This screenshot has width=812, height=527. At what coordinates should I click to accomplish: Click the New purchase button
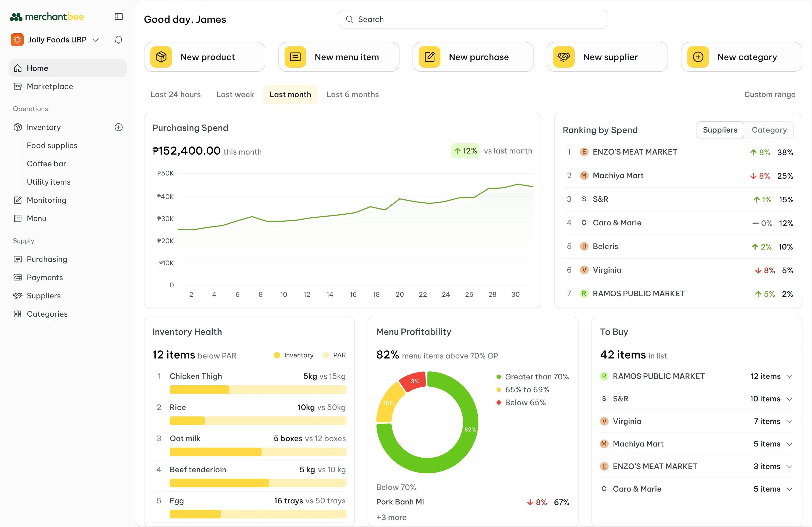click(473, 57)
